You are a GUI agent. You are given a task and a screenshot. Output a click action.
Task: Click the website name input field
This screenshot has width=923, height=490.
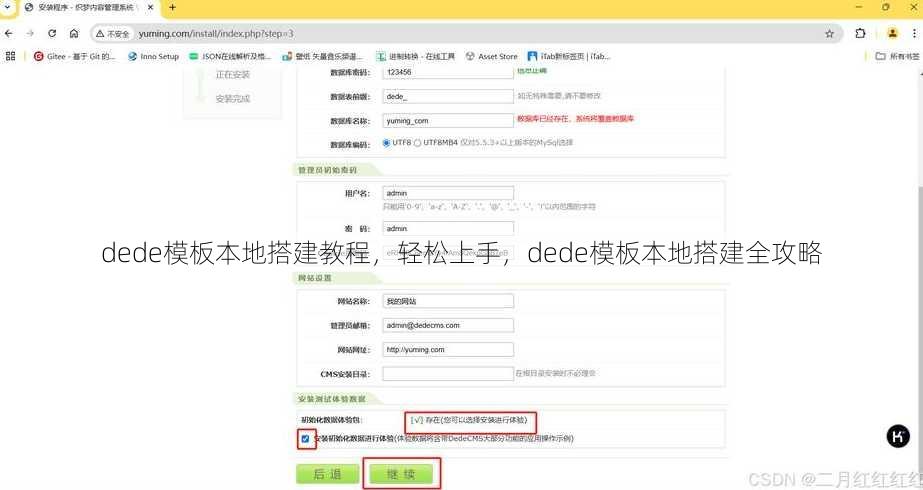(x=448, y=301)
